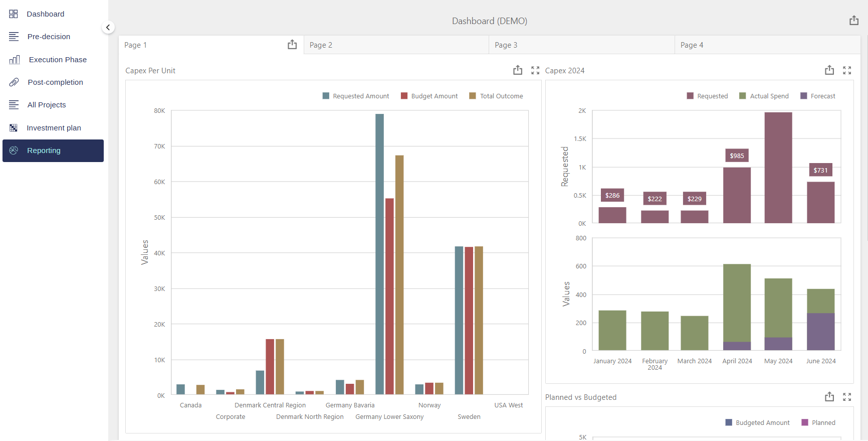The height and width of the screenshot is (441, 868).
Task: Toggle Total Outcome legend series
Action: pos(496,96)
